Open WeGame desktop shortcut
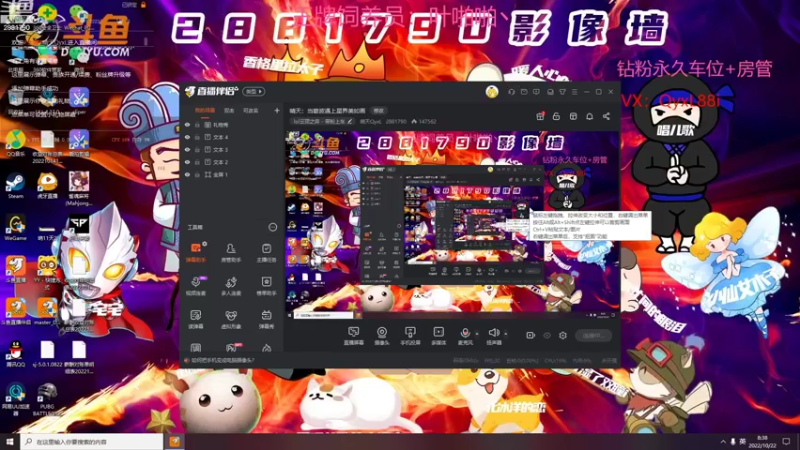 coord(16,228)
